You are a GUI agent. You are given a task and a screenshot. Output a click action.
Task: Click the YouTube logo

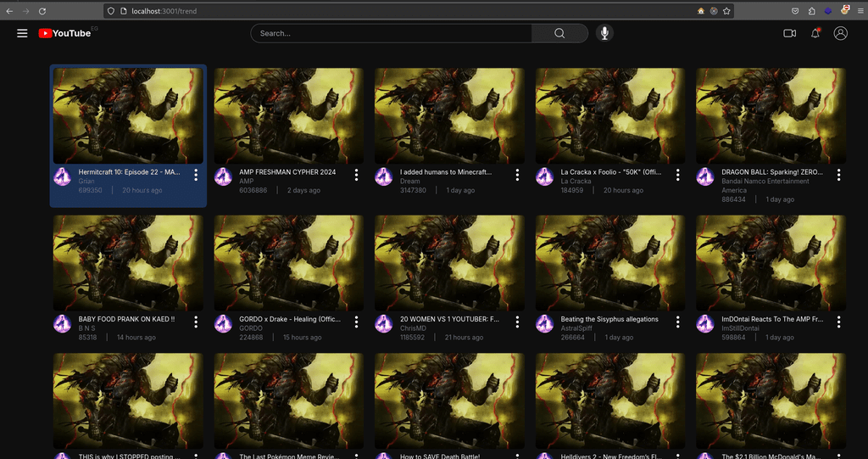click(x=64, y=33)
